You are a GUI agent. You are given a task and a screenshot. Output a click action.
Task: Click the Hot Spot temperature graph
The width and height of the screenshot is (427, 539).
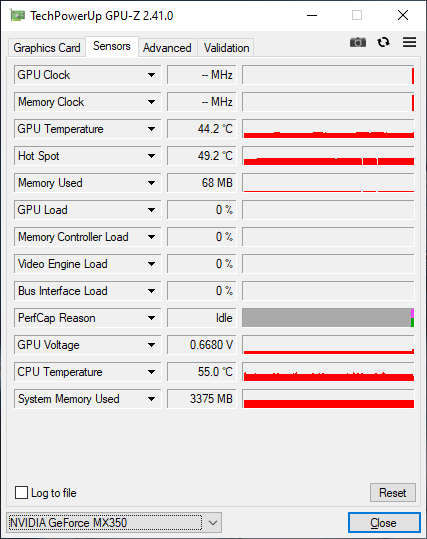click(x=328, y=156)
